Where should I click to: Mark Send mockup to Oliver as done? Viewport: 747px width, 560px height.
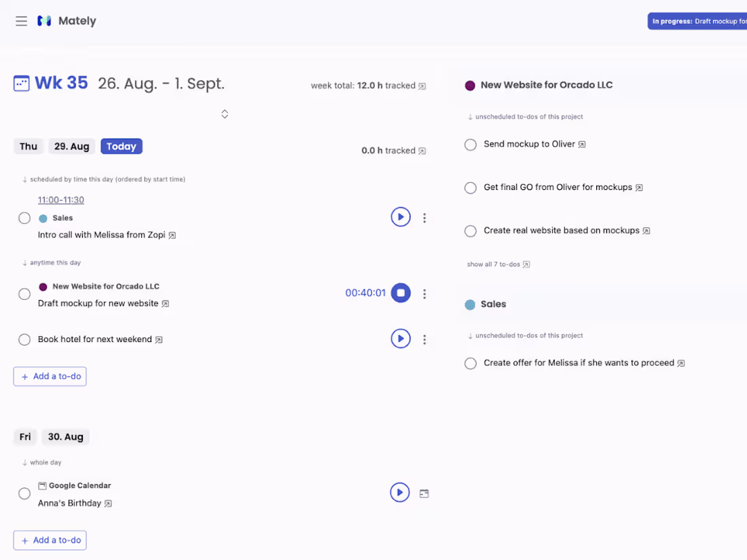[x=470, y=144]
